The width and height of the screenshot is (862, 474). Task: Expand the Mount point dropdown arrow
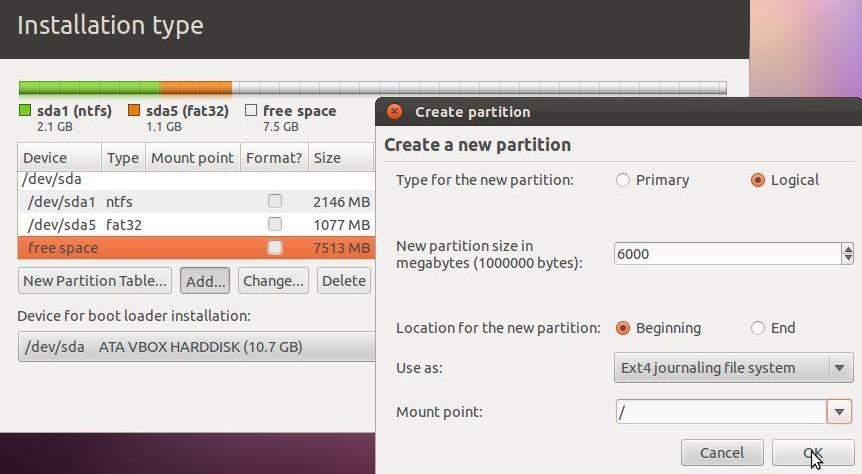point(839,411)
